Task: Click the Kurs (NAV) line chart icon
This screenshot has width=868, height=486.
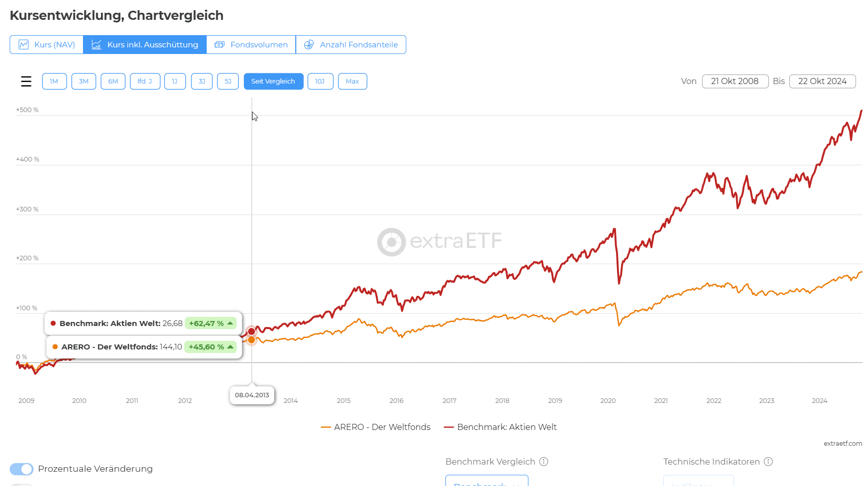Action: [x=23, y=45]
